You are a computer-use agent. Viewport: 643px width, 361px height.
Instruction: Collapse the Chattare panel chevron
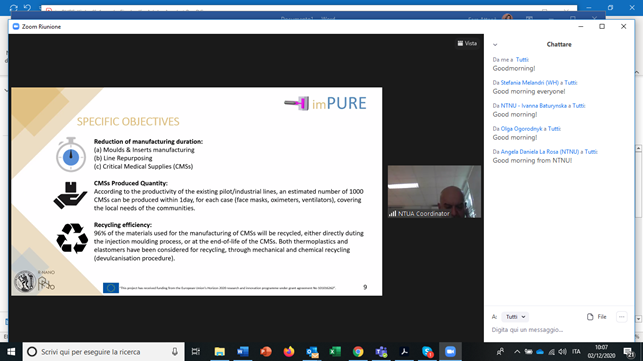495,45
